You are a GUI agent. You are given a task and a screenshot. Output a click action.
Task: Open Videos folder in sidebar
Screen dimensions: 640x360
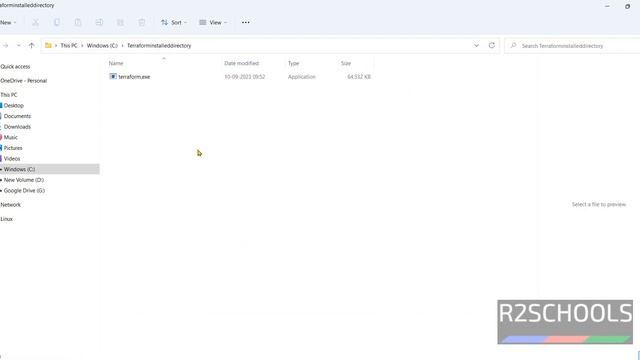tap(12, 158)
